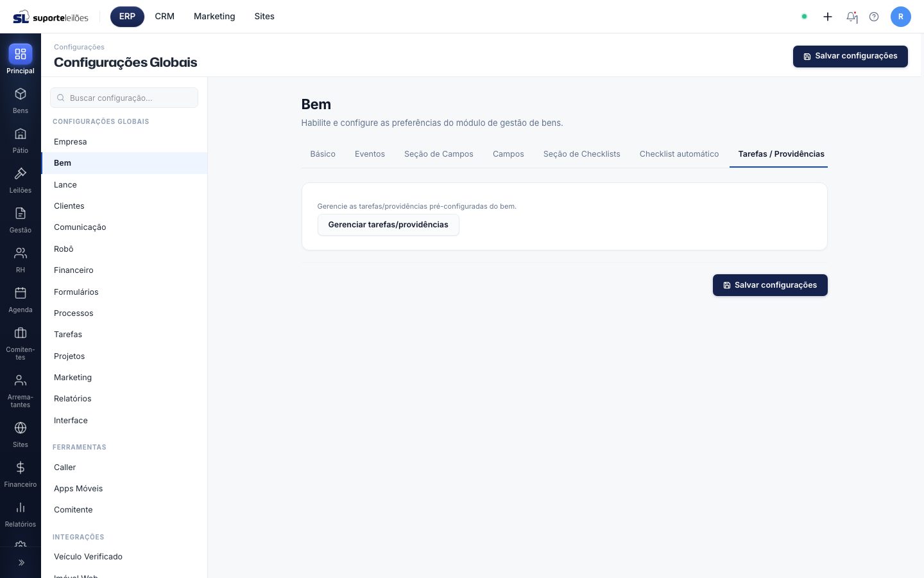Open Comunicação settings

pyautogui.click(x=124, y=227)
